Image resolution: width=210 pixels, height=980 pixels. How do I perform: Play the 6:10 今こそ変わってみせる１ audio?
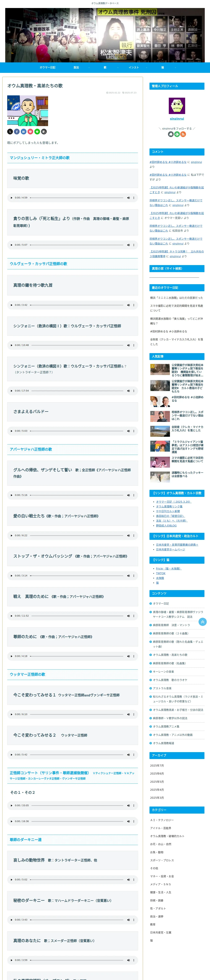11,714
